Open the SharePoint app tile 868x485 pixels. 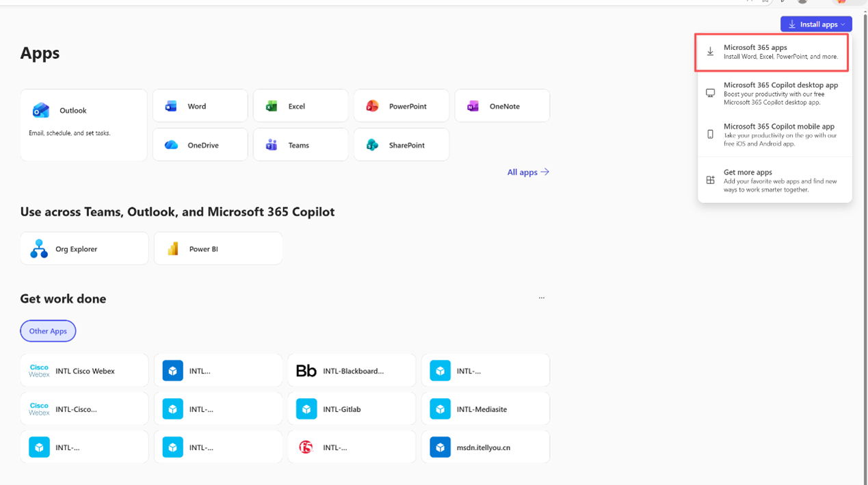[402, 145]
